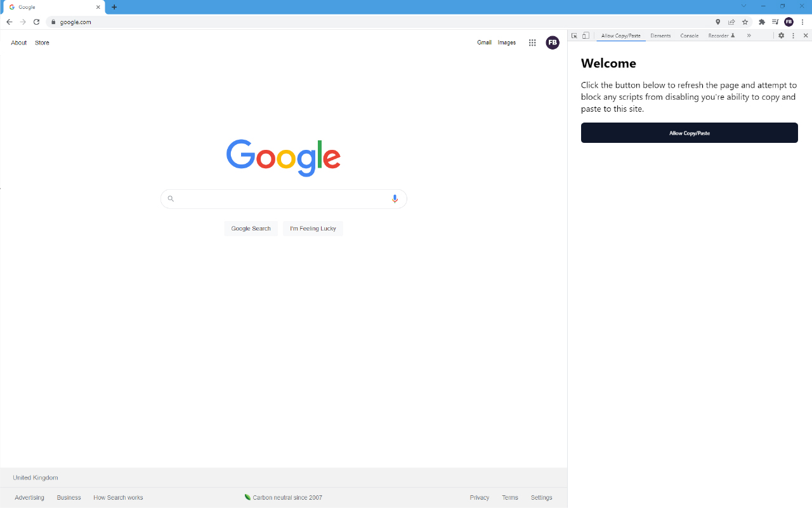The height and width of the screenshot is (508, 812).
Task: Open Settings in Google footer
Action: (542, 498)
